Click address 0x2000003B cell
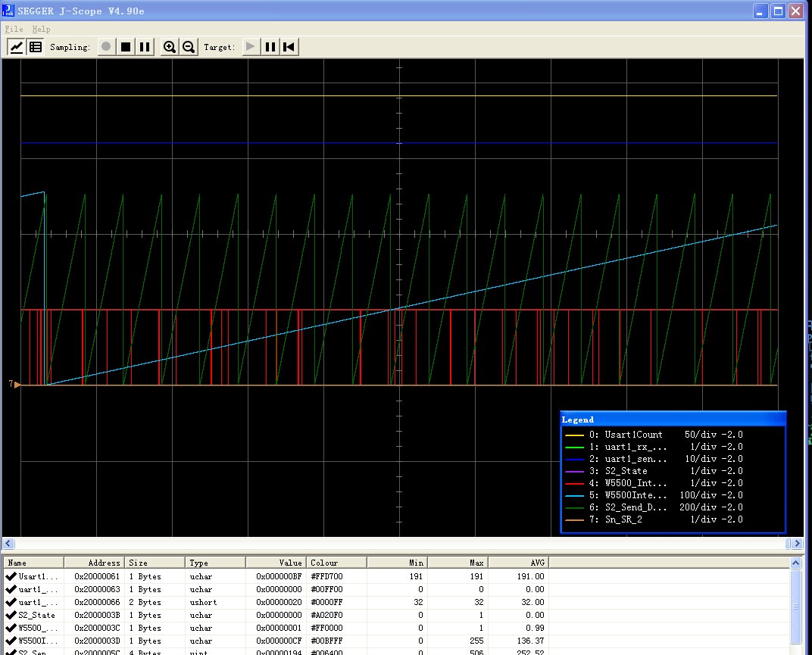 pos(97,615)
